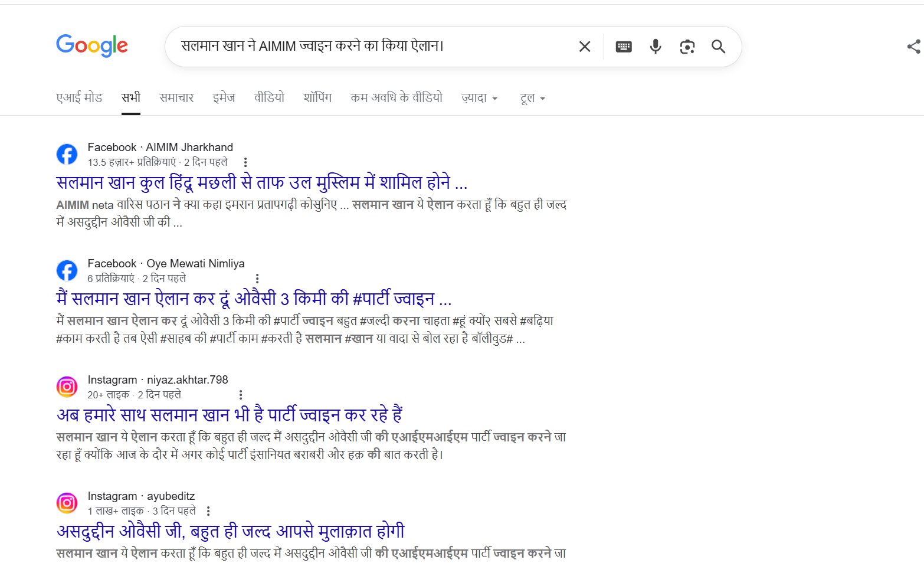Viewport: 924px width, 563px height.
Task: Click the Facebook · Oye Mewati Nimliya source text
Action: tap(166, 263)
